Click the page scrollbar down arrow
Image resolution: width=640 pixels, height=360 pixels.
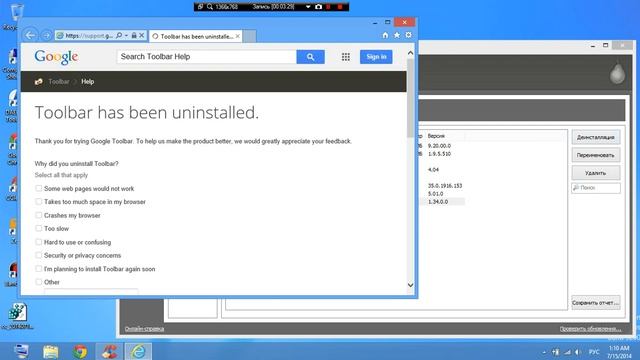click(x=411, y=285)
